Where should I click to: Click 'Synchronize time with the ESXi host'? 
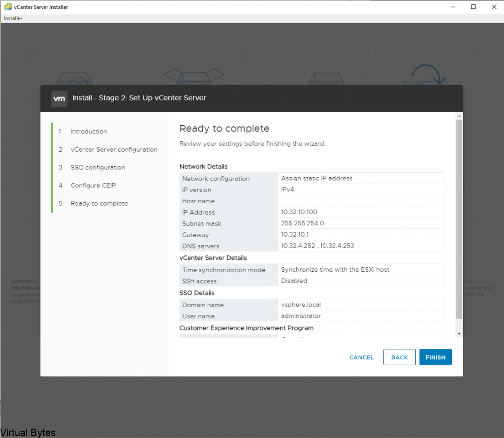coord(335,269)
